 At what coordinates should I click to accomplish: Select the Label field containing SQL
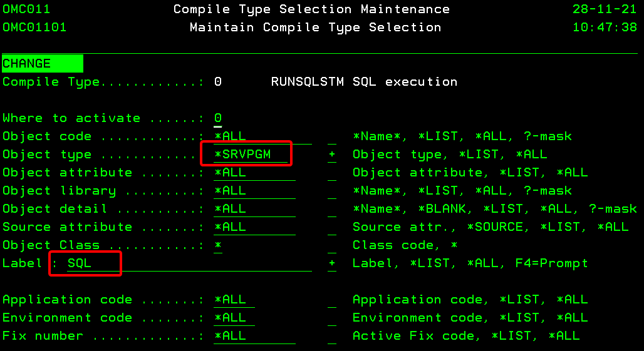(188, 263)
